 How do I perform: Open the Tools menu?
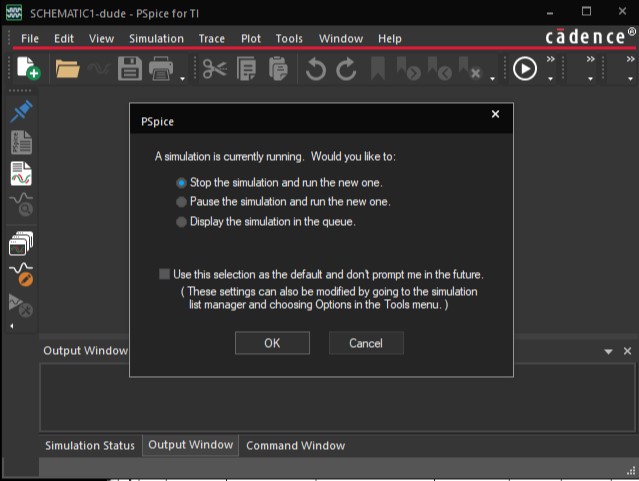[x=289, y=39]
